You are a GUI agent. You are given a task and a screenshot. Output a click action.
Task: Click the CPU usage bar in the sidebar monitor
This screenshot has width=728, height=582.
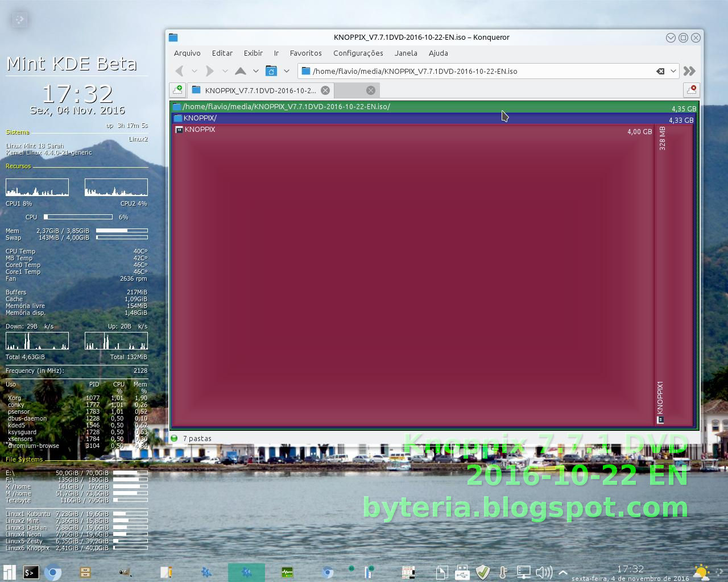click(78, 217)
